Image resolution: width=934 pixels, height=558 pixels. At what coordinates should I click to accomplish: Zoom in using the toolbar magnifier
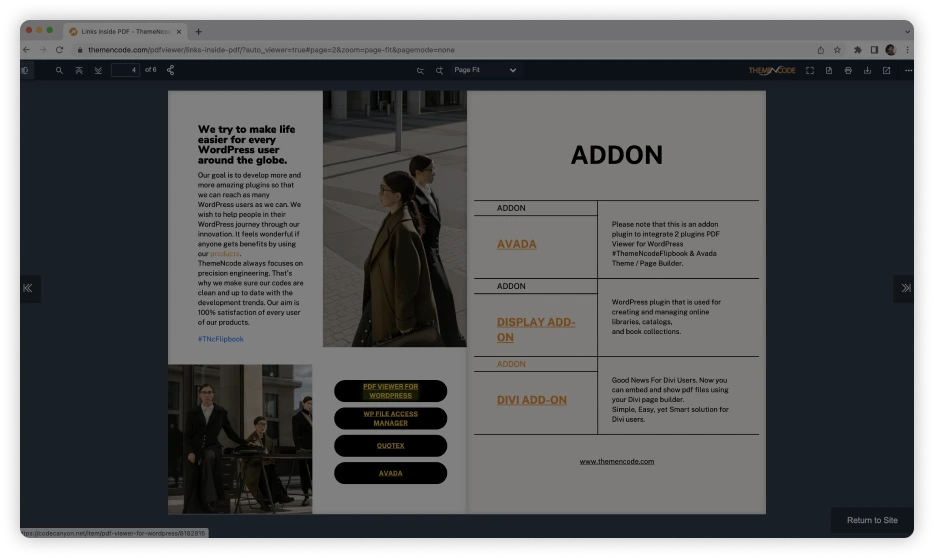coord(439,70)
